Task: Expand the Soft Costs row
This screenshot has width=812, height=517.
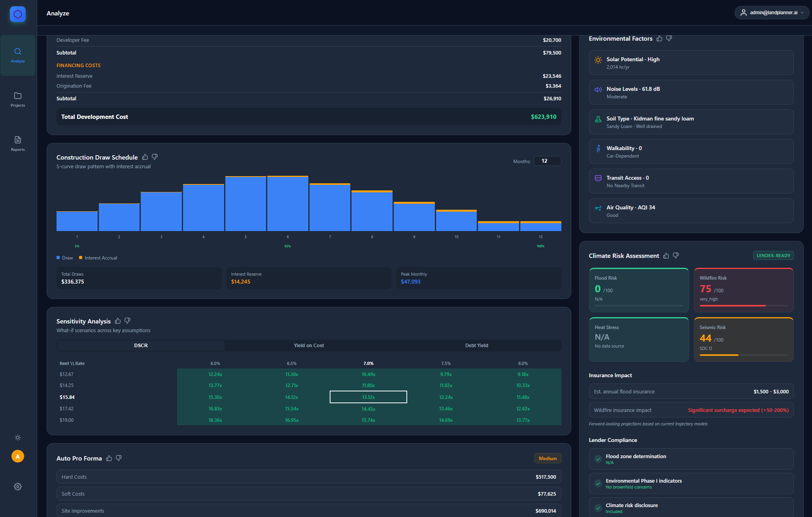Action: point(308,494)
